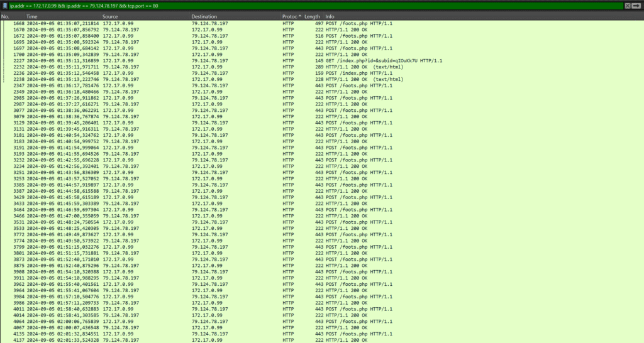644x343 pixels.
Task: Select the GET /index.php?id=&subid=qIOuKk7U request
Action: pos(322,61)
